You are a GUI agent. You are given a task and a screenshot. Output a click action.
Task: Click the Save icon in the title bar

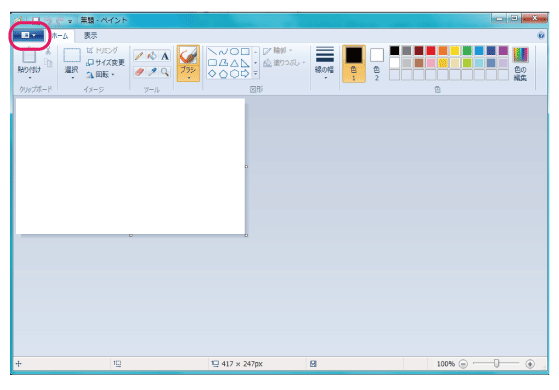pyautogui.click(x=36, y=20)
